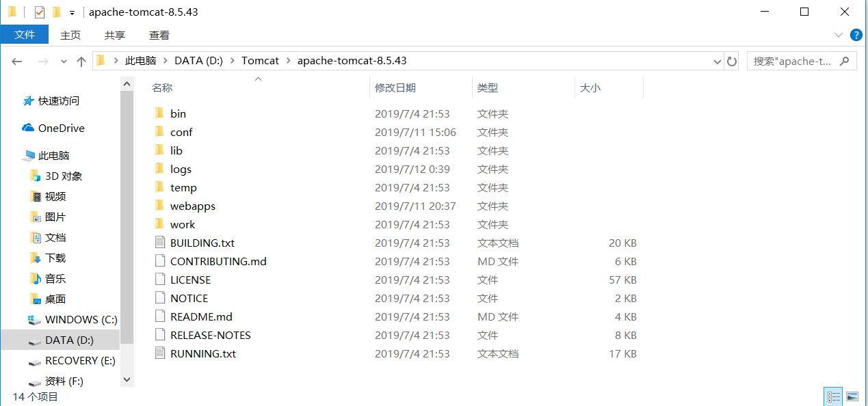Select 下载 in navigation pane
This screenshot has width=868, height=406.
click(x=55, y=258)
